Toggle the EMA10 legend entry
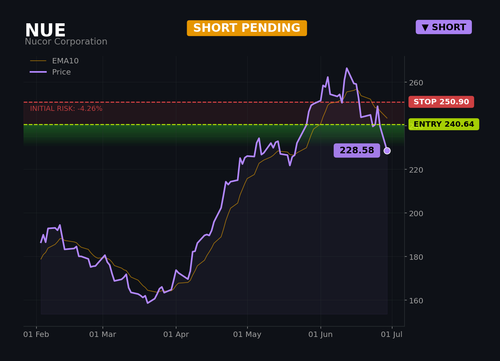Viewport: 500px width, 361px height. coord(54,61)
